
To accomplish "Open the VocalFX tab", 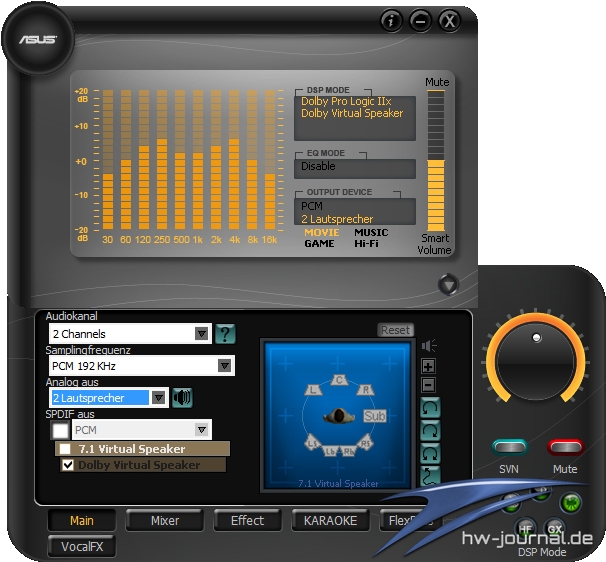I will click(x=82, y=546).
